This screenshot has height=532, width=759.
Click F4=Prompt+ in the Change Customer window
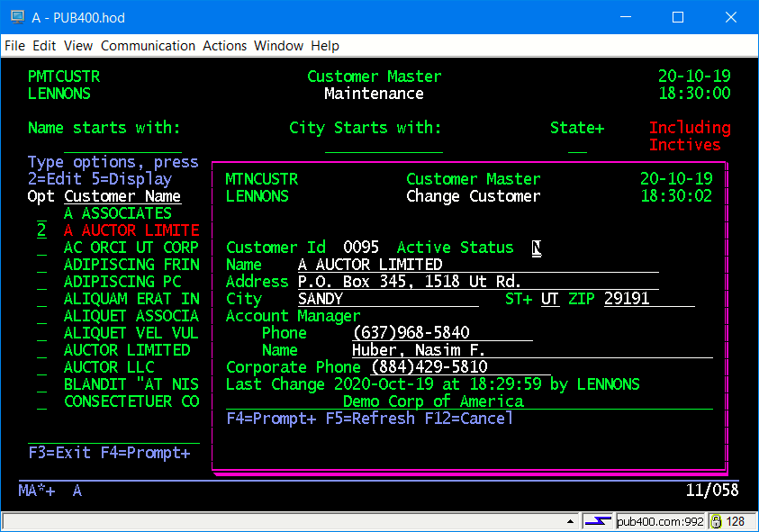[x=271, y=419]
